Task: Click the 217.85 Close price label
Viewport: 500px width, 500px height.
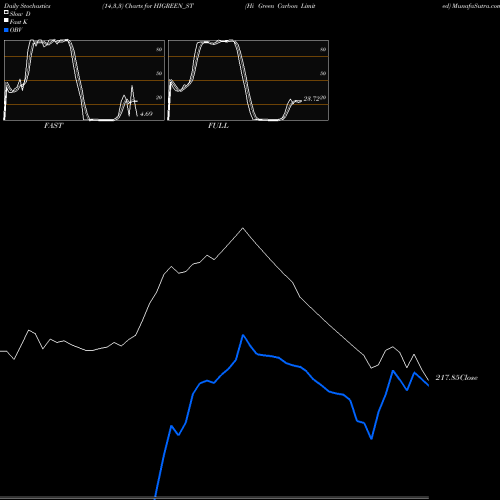Action: (457, 378)
